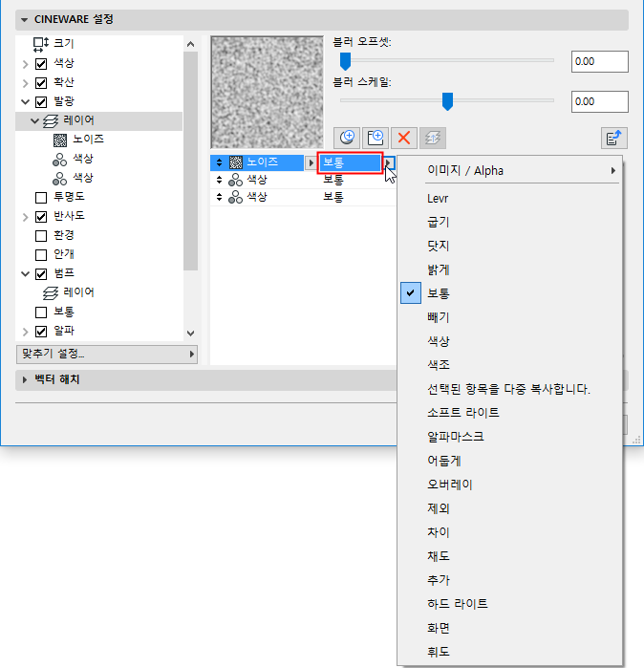Viewport: 644px width, 668px height.
Task: Click channel list scroll down arrow
Action: coord(191,334)
